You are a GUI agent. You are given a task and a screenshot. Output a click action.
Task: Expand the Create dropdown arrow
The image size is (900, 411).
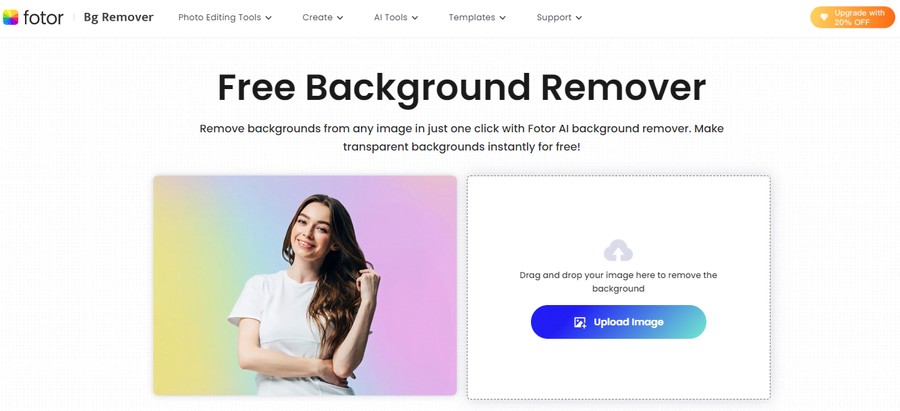(x=340, y=18)
